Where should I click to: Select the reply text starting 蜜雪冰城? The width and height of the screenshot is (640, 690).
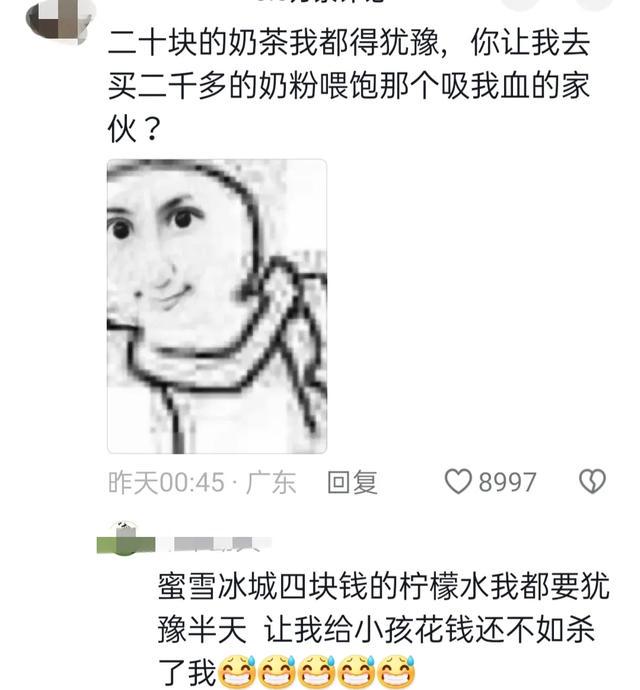tap(383, 629)
